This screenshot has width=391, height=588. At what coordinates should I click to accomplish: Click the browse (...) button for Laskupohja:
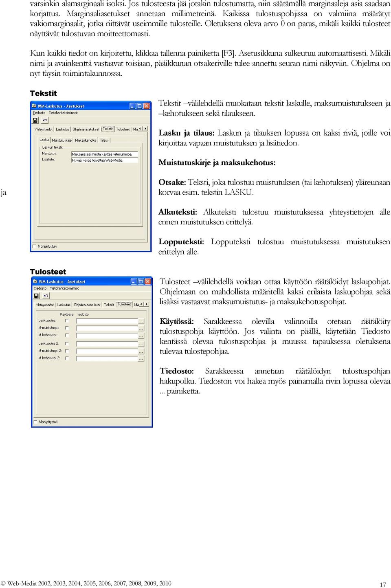141,321
